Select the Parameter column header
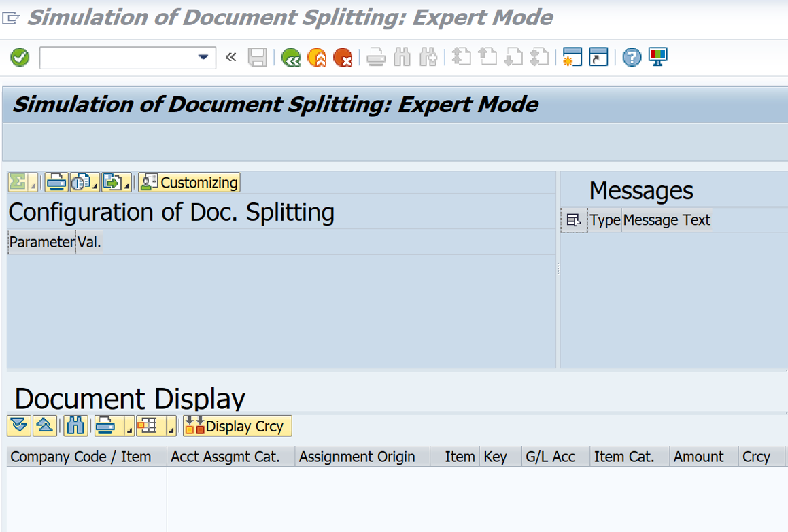Viewport: 788px width, 532px height. (x=42, y=242)
